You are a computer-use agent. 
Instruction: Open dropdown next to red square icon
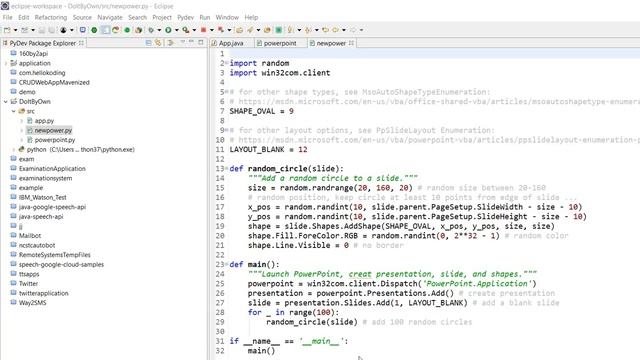point(211,30)
